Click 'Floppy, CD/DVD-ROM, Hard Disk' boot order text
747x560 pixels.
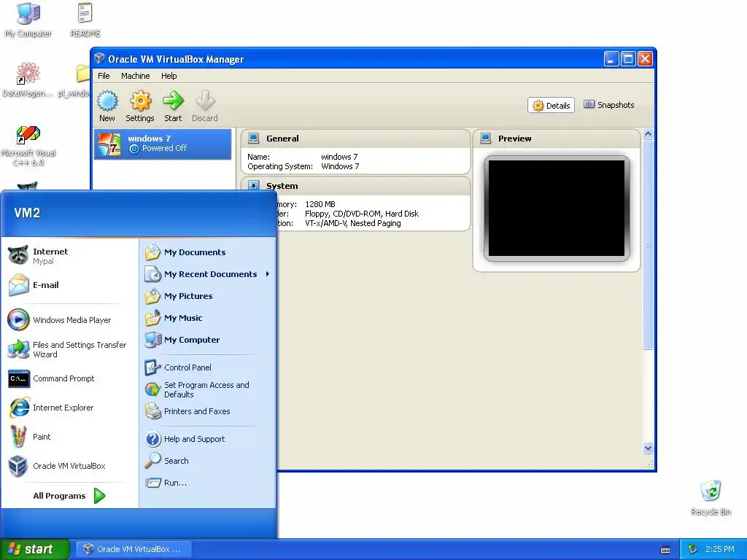pos(362,214)
